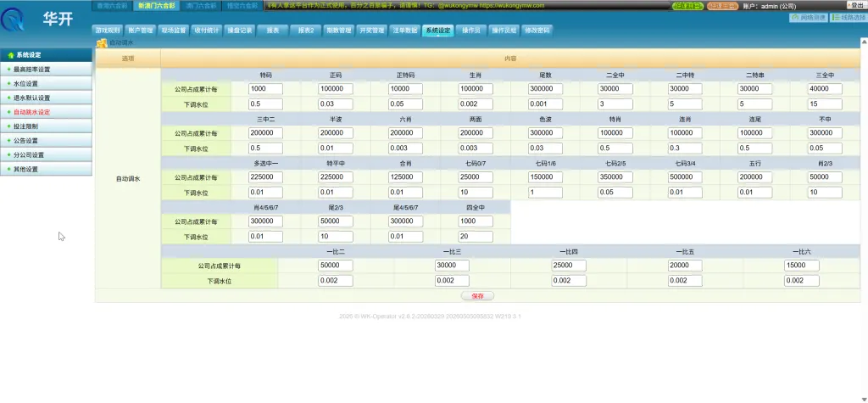Open the 操盘记录 tab

click(239, 31)
